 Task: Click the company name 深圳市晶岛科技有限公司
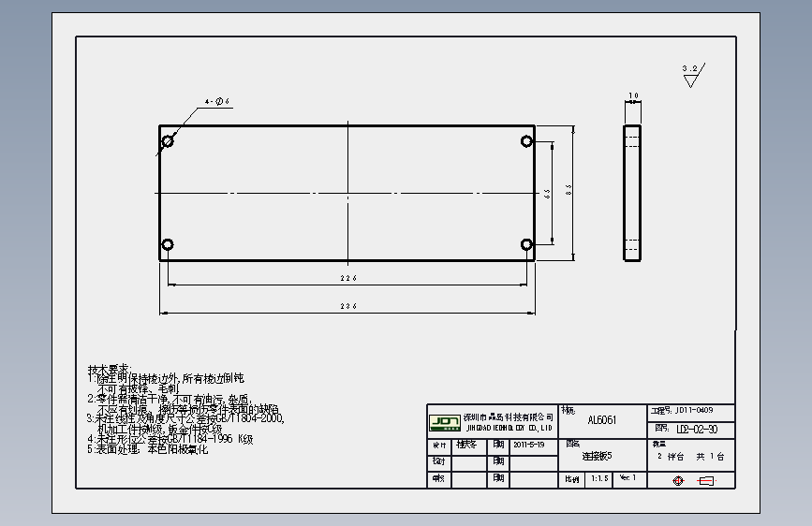click(508, 416)
